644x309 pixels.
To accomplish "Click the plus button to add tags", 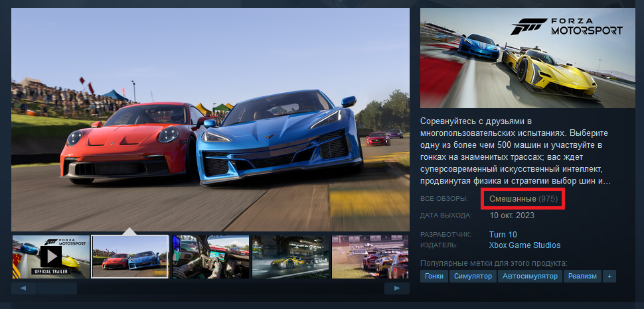I will tap(609, 276).
